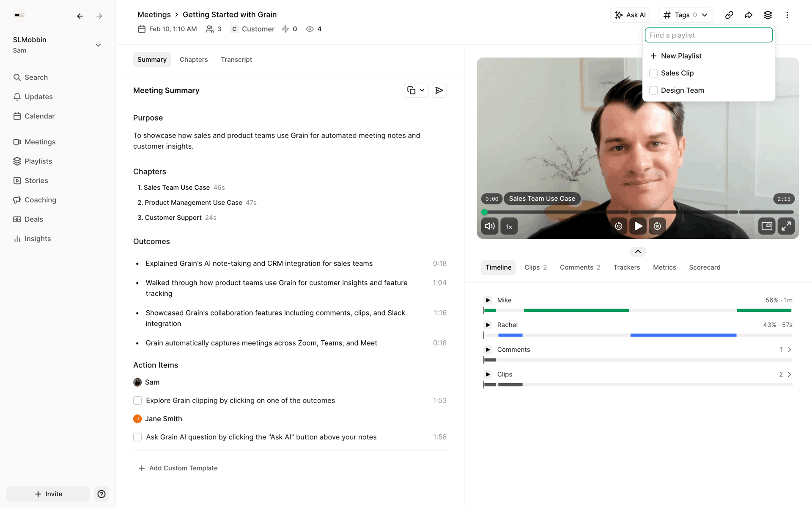This screenshot has height=508, width=812.
Task: Open the Customer meeting type label
Action: pos(252,29)
